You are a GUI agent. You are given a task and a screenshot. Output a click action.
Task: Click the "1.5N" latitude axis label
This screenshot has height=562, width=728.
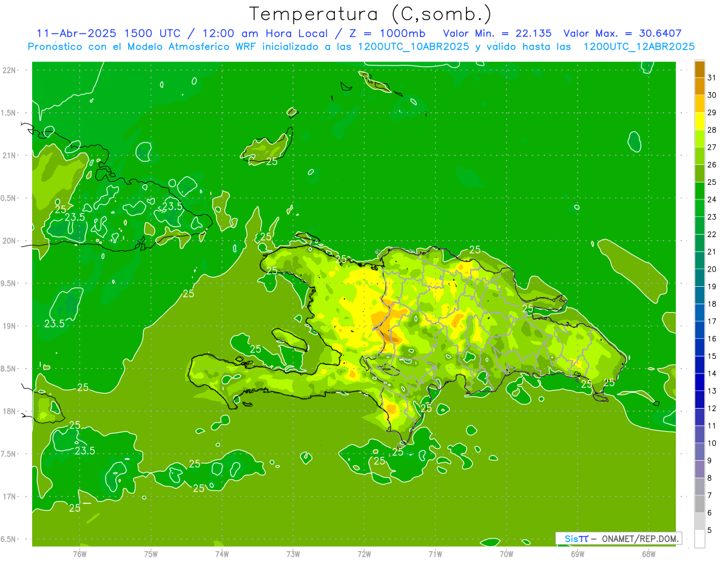(x=9, y=113)
